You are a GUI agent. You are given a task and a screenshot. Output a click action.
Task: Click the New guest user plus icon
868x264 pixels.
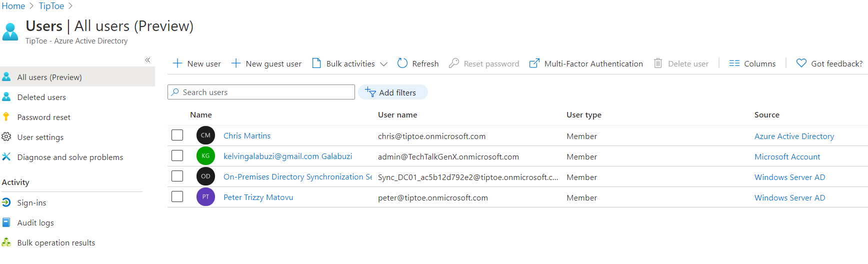236,63
